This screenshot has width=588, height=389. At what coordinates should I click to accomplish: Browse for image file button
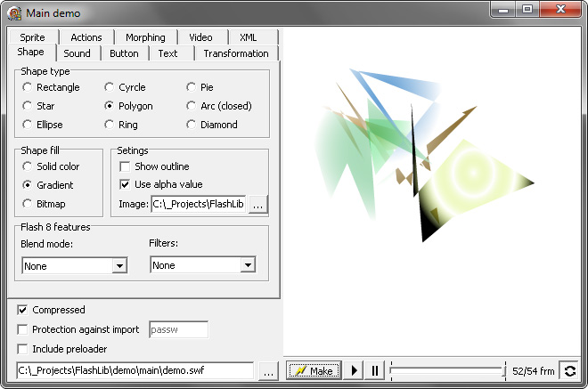[x=258, y=205]
